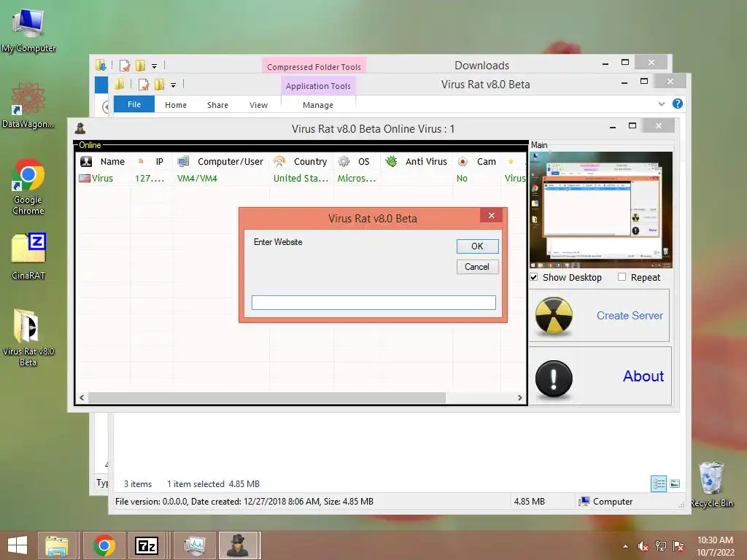Image resolution: width=747 pixels, height=560 pixels.
Task: Toggle the Show Desktop checkbox
Action: tap(534, 277)
